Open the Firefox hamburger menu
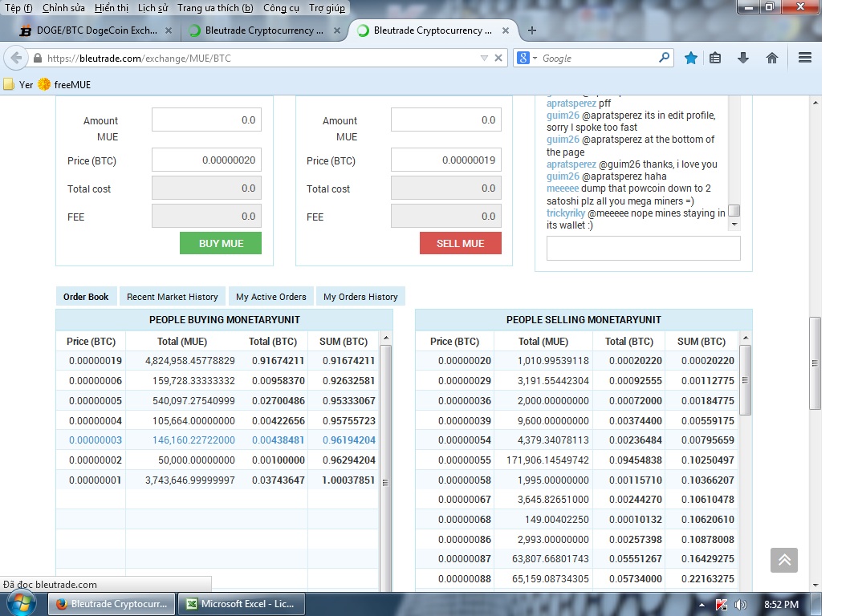Viewport: 850px width, 616px height. 805,58
